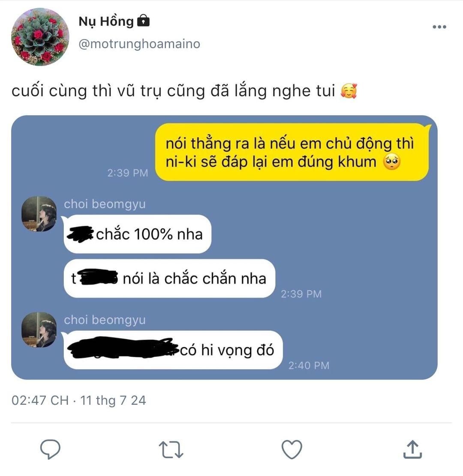
Task: Select the 'nói là chắc chắn nha' bubble
Action: (x=169, y=278)
